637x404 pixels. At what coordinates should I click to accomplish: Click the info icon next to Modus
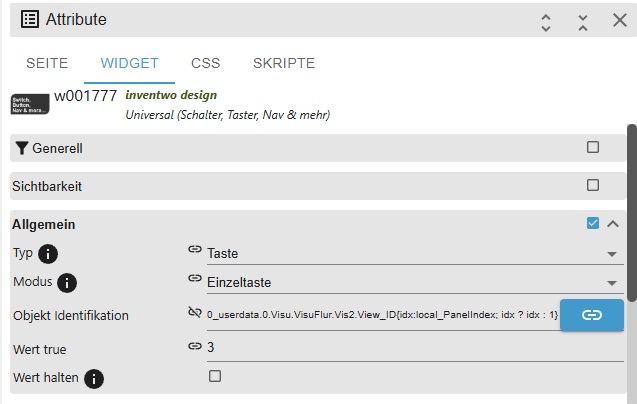click(67, 283)
